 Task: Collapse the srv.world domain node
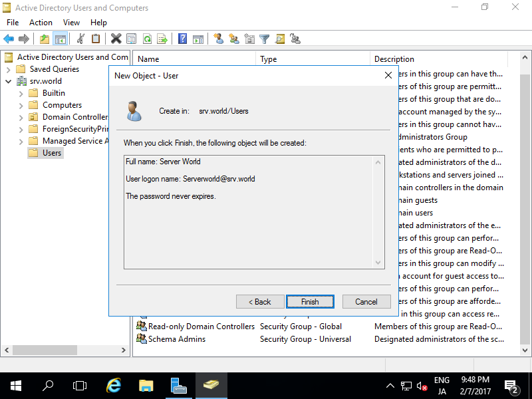pos(9,81)
